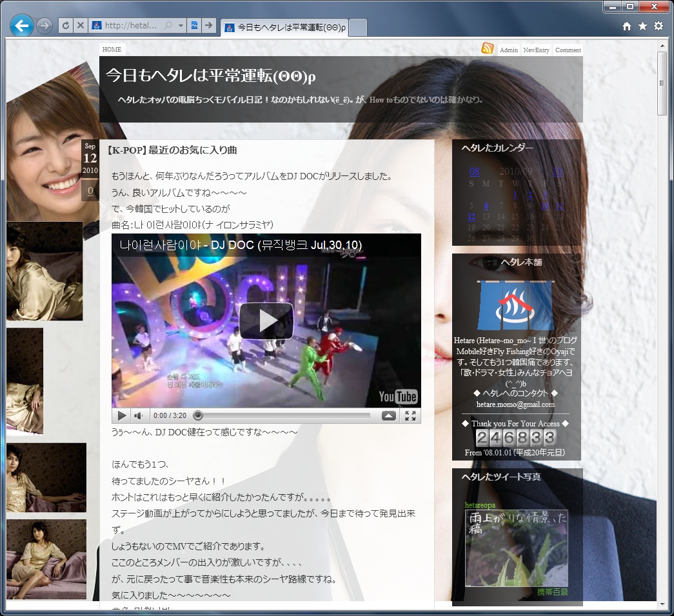Image resolution: width=674 pixels, height=616 pixels.
Task: Mute the video with the speaker icon
Action: (139, 415)
